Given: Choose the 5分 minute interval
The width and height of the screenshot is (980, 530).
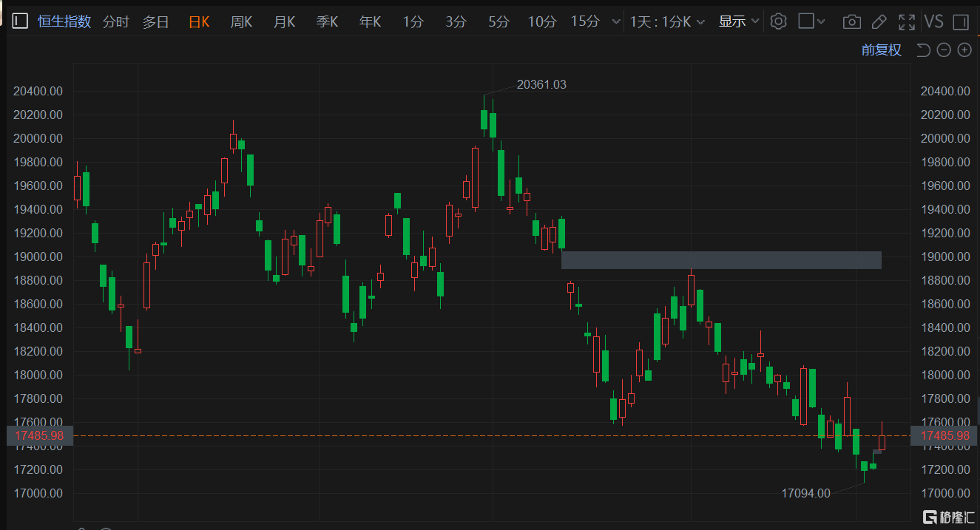Looking at the screenshot, I should click(499, 22).
